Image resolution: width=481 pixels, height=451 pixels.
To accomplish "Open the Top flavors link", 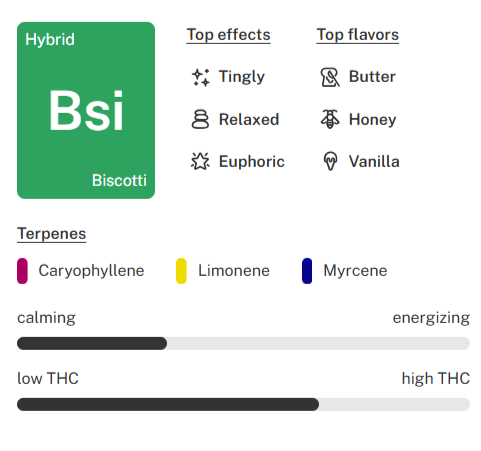I will coord(358,35).
